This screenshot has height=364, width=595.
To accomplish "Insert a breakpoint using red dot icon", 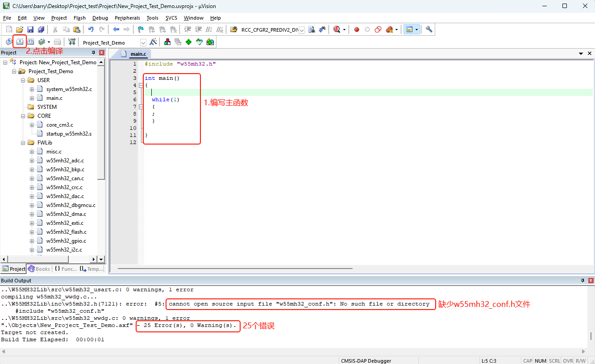I will click(x=357, y=29).
